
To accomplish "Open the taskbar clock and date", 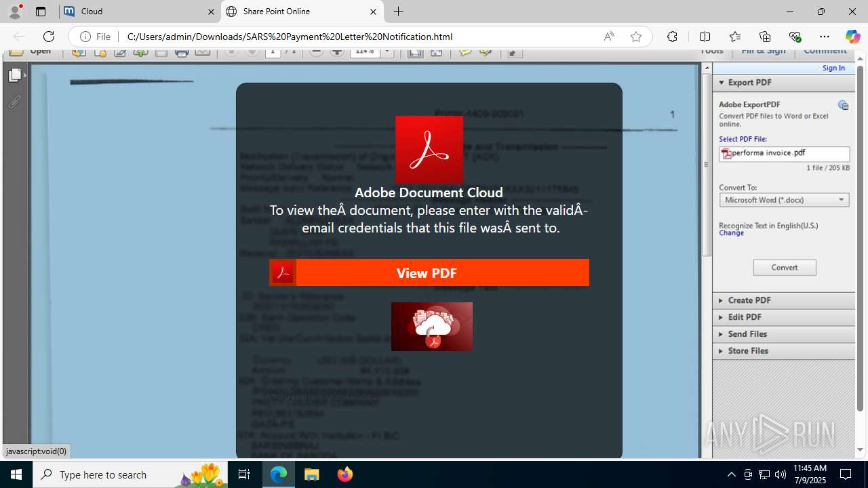I will pyautogui.click(x=810, y=474).
